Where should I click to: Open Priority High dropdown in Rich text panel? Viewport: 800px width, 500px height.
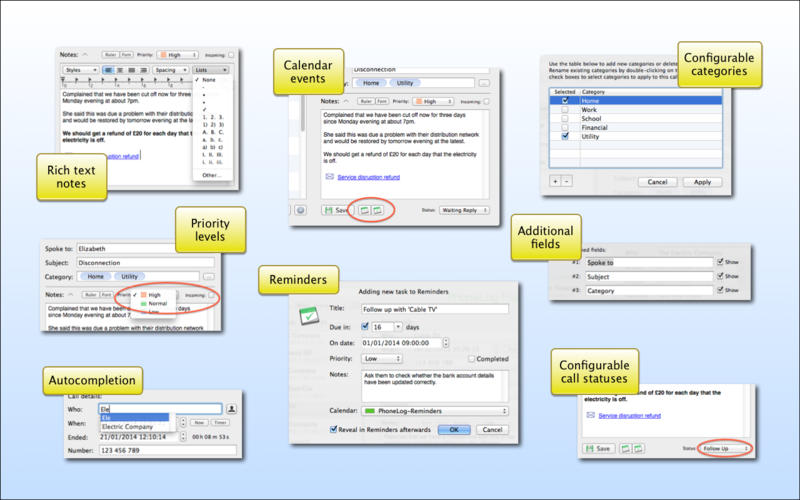point(177,55)
